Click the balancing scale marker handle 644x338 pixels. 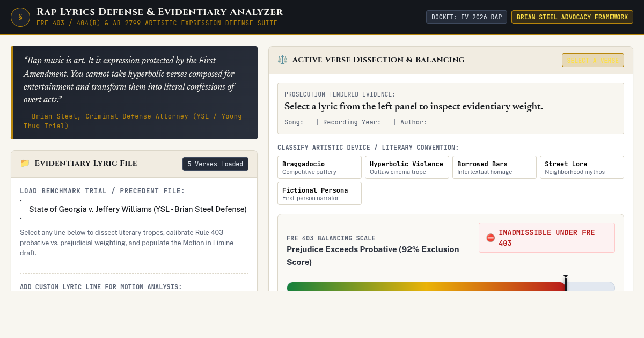point(566,283)
